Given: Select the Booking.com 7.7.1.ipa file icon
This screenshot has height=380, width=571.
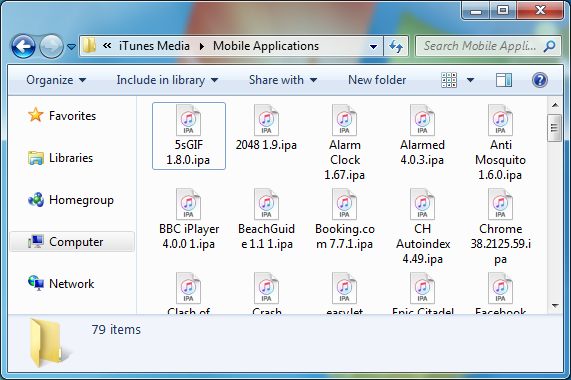Looking at the screenshot, I should pyautogui.click(x=344, y=204).
